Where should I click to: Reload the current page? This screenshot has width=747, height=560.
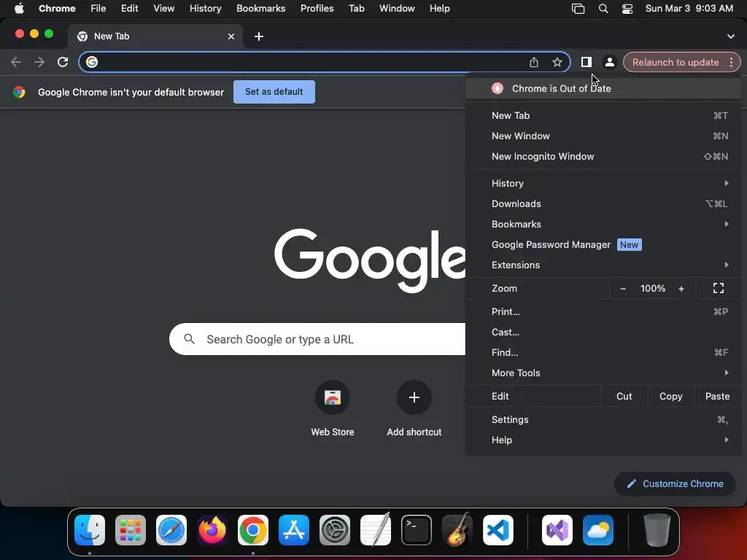click(63, 62)
